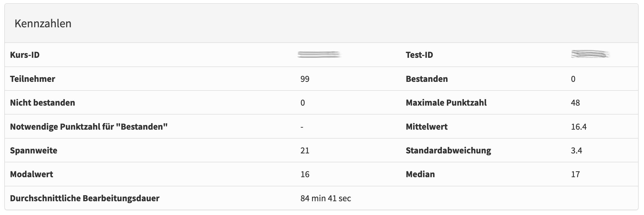Click the Spannweite value 21
The height and width of the screenshot is (215, 644).
point(305,150)
